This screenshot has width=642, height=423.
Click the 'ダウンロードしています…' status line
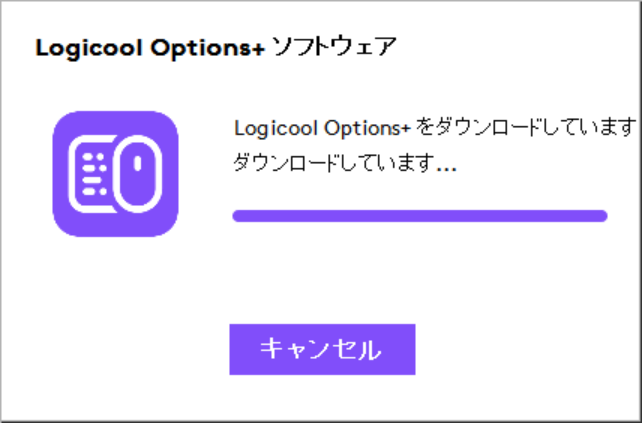[x=345, y=163]
